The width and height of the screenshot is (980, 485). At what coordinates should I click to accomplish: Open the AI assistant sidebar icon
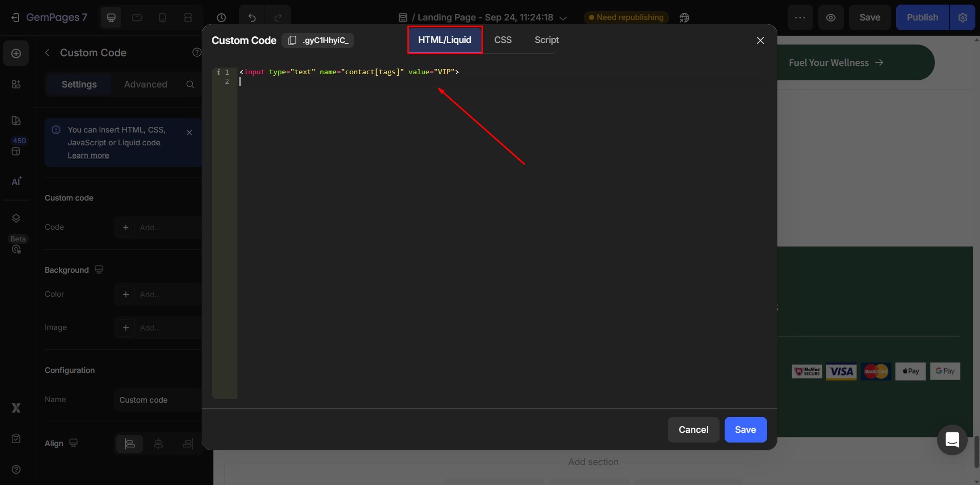point(16,182)
